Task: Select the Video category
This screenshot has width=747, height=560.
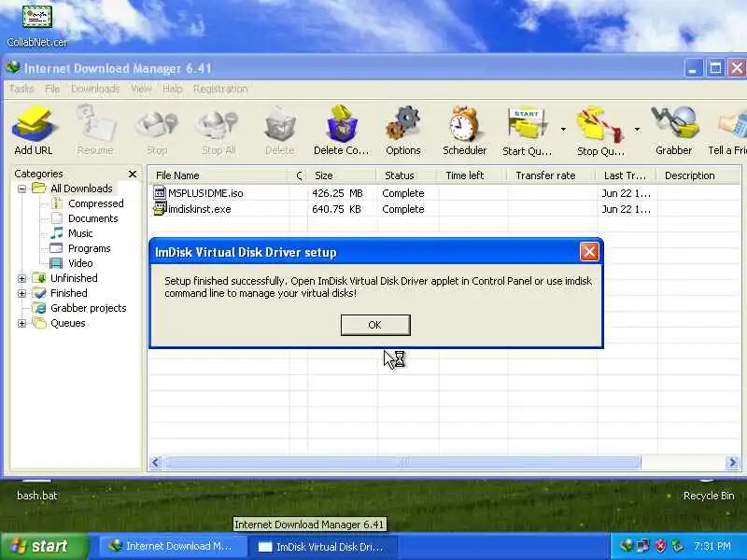Action: point(80,263)
